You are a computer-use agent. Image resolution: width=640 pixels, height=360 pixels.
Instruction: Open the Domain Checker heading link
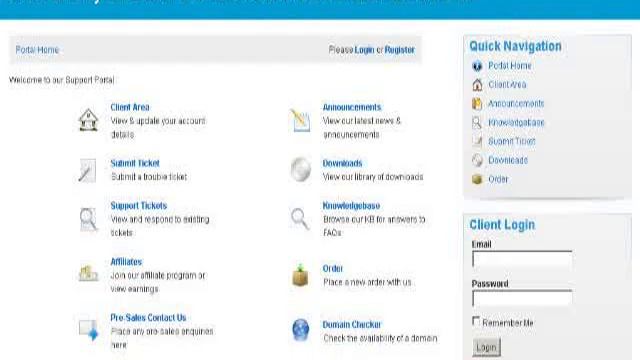coord(352,324)
